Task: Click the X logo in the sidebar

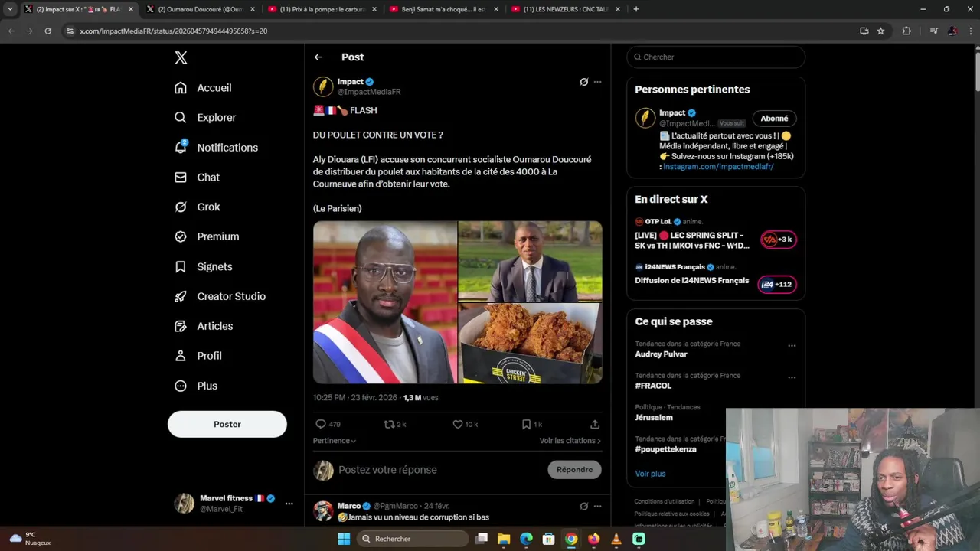Action: pyautogui.click(x=181, y=57)
